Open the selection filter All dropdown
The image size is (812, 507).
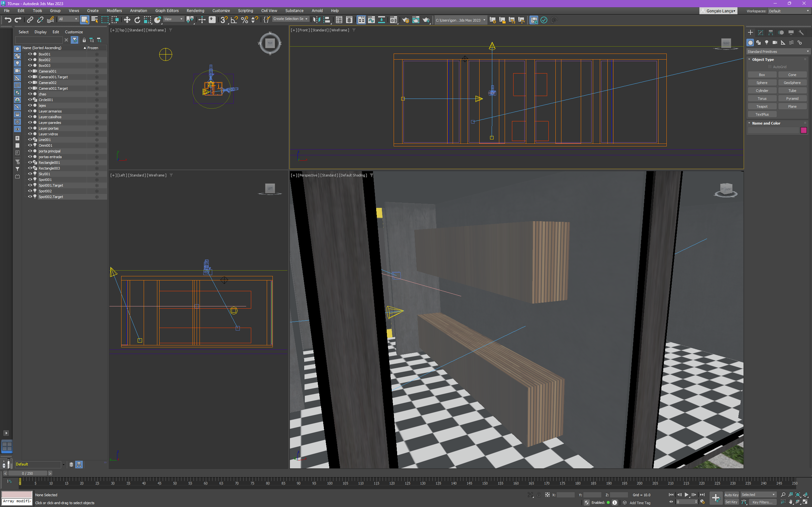point(68,19)
